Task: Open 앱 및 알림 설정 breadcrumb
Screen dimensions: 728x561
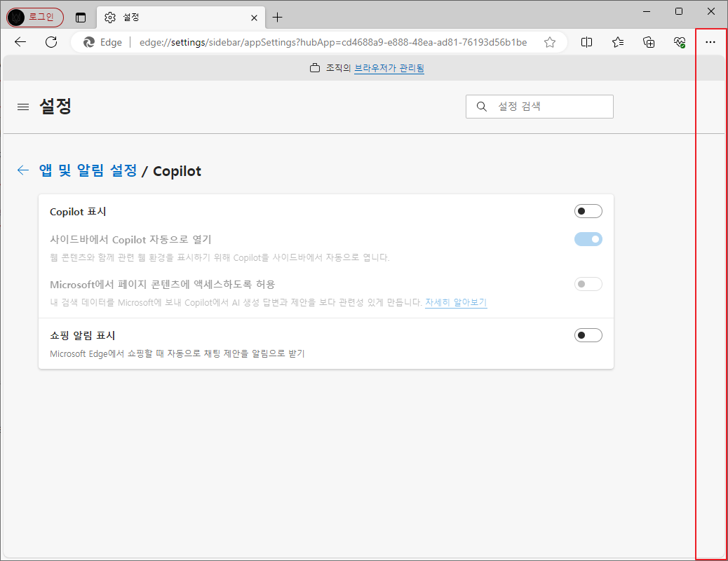Action: [88, 170]
